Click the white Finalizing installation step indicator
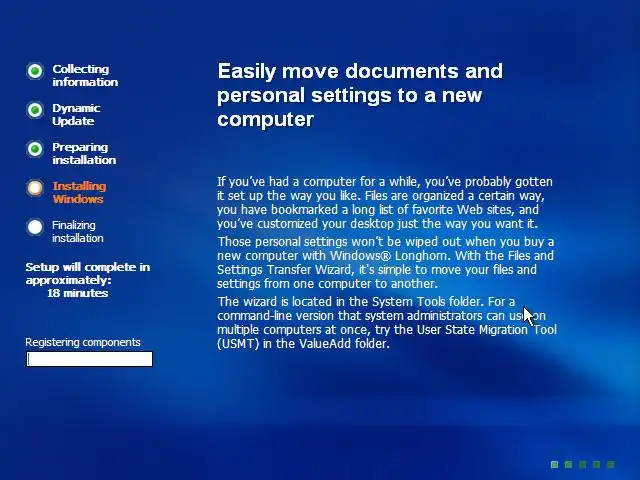 tap(35, 227)
